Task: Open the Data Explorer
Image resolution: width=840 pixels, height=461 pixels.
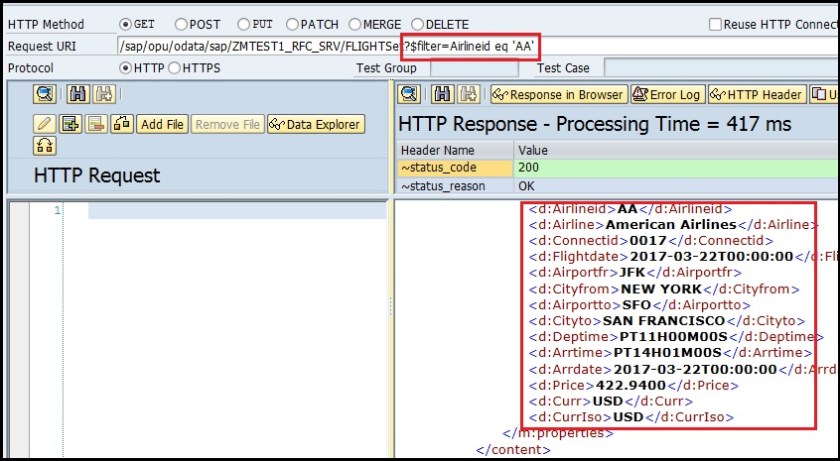Action: 316,124
